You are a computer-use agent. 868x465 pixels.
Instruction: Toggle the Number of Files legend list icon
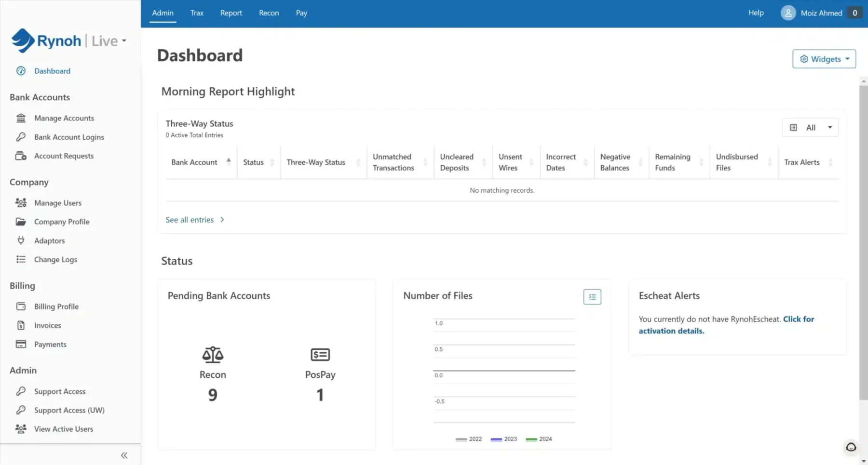click(x=592, y=297)
